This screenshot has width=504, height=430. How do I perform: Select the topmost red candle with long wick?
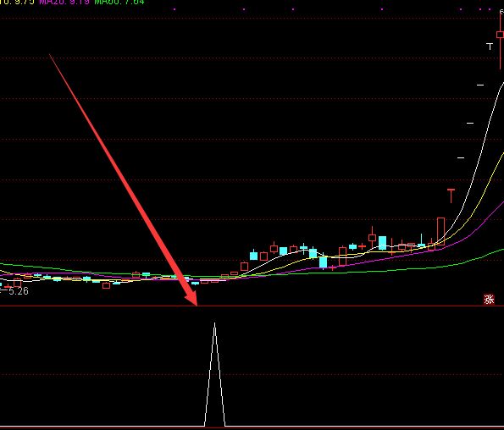pyautogui.click(x=500, y=39)
